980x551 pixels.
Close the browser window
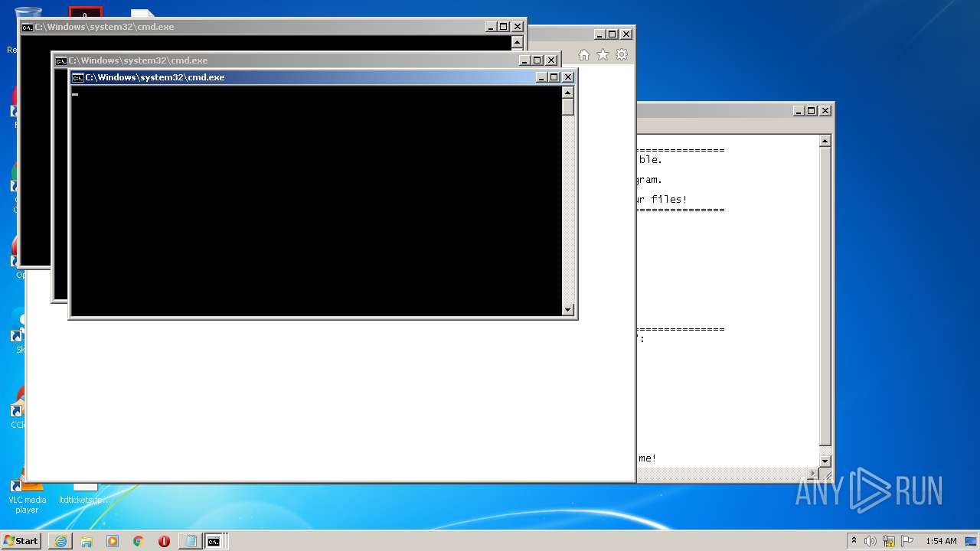coord(626,34)
